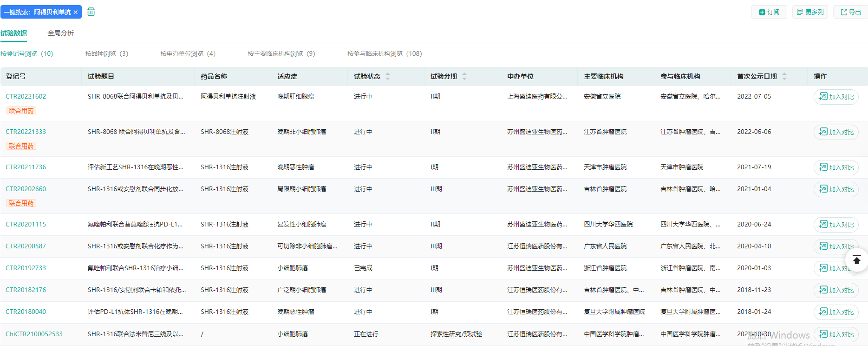Open the 更多列 column options

pos(810,12)
